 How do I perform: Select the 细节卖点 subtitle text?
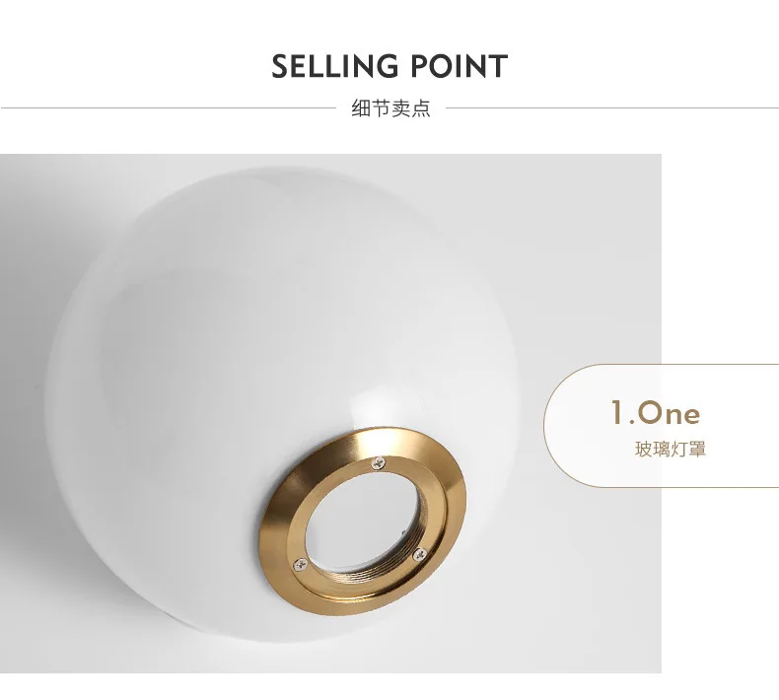[391, 108]
